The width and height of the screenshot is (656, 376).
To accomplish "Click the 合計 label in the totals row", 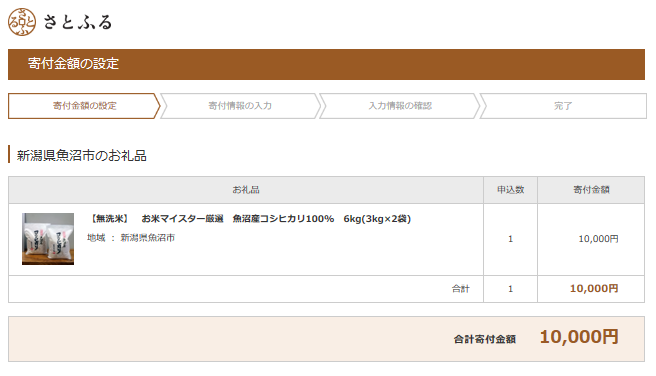I will [461, 289].
